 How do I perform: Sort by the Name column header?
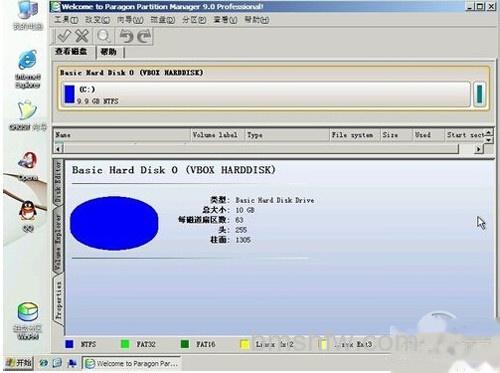pos(122,135)
